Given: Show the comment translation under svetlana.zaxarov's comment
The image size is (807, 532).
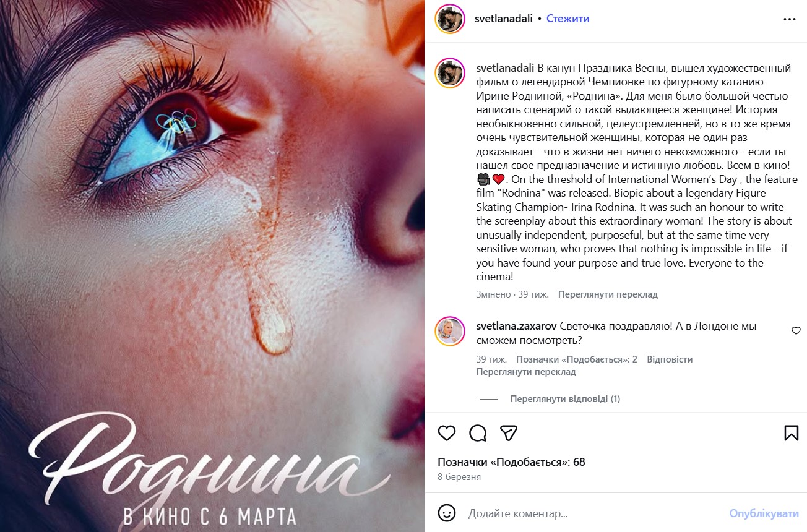Looking at the screenshot, I should [526, 372].
